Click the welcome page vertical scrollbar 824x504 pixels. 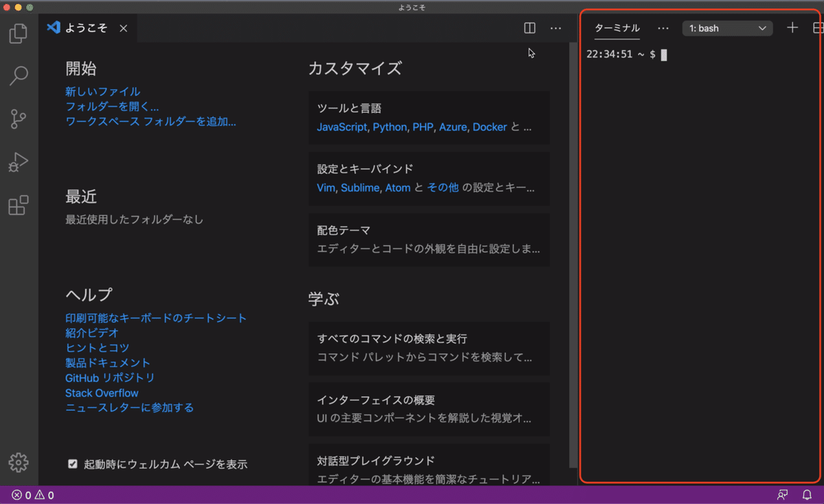(573, 254)
